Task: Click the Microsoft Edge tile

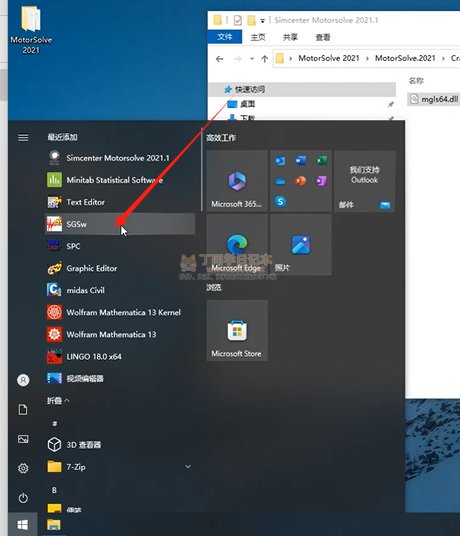Action: (237, 245)
